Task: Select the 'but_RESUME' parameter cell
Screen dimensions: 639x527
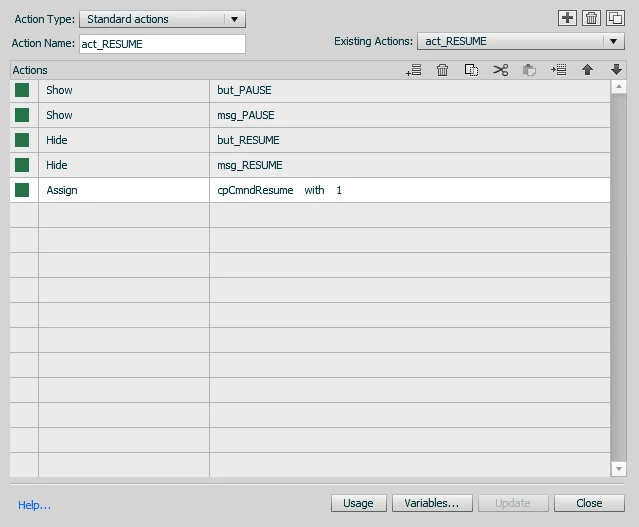Action: (x=410, y=140)
